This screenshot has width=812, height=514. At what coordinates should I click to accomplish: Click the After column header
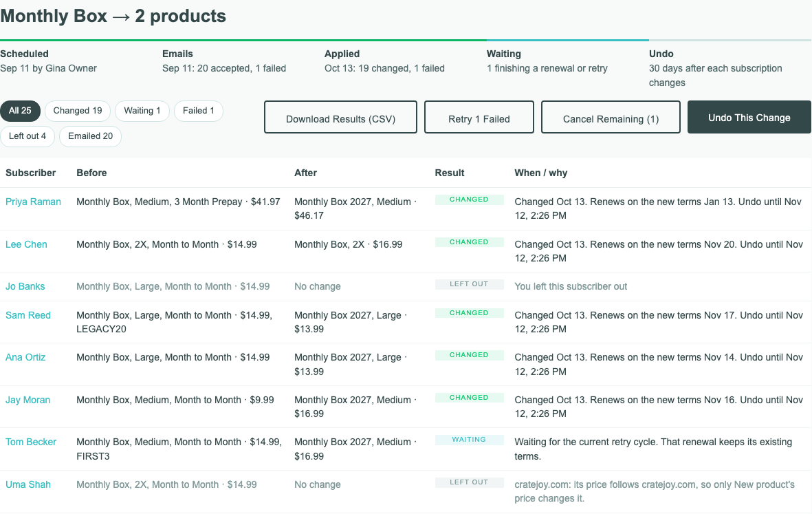305,173
